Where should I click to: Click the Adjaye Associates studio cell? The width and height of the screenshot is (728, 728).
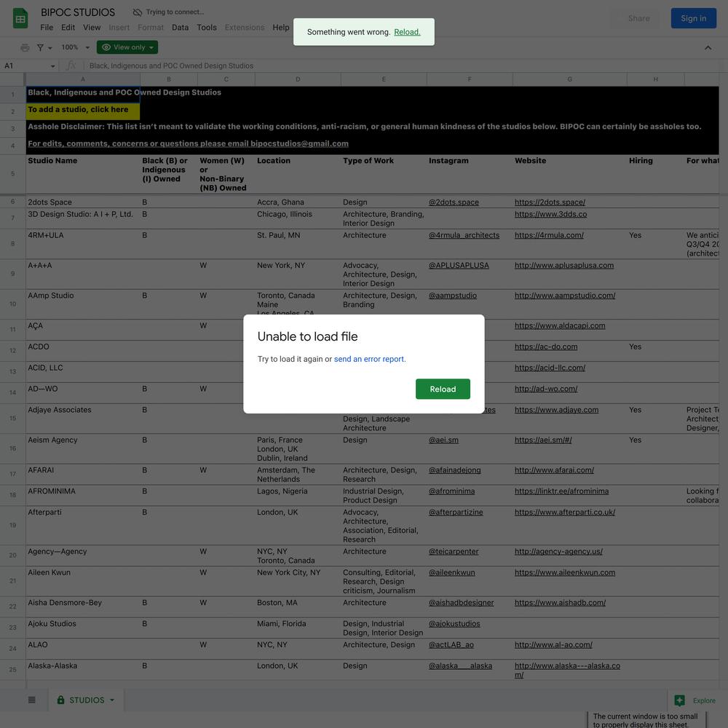[83, 419]
